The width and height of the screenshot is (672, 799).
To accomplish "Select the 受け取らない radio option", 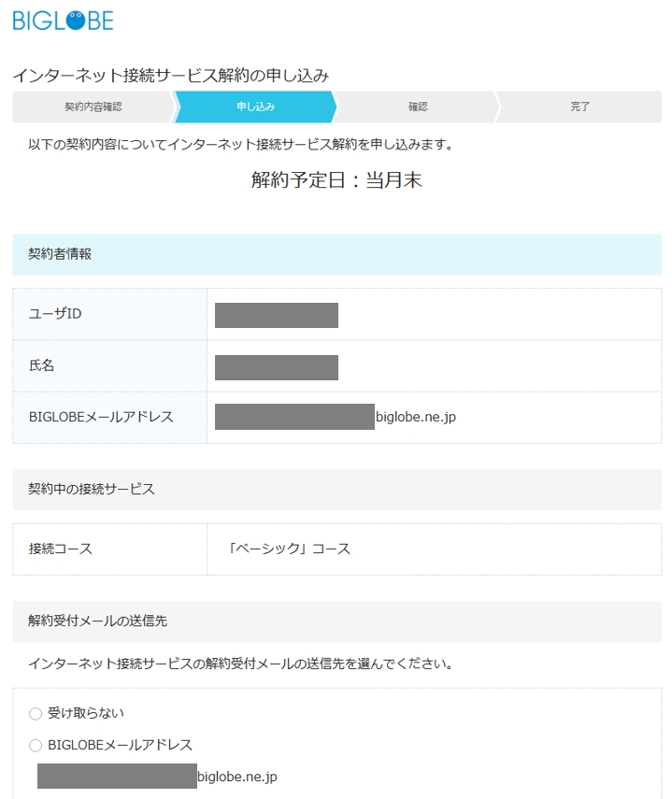I will click(x=36, y=713).
